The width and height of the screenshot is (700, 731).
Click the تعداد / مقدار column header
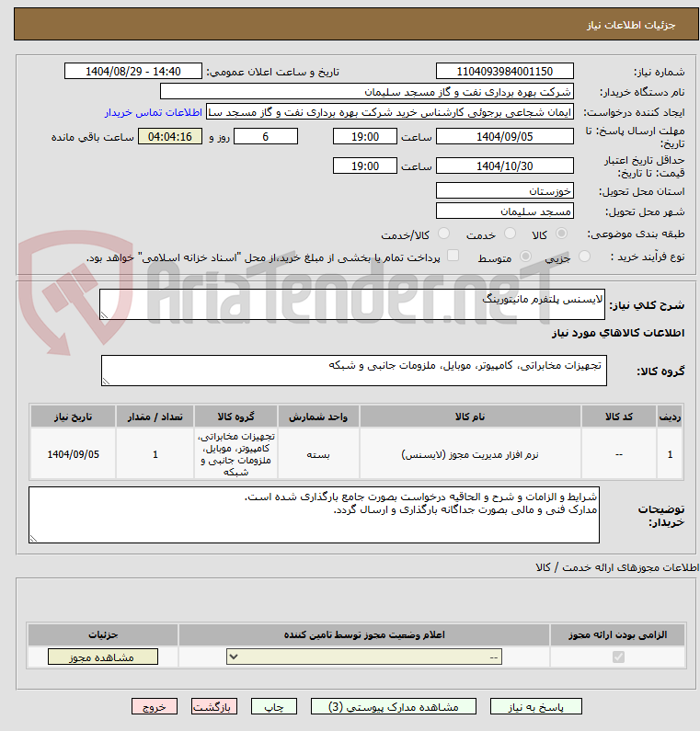(x=155, y=417)
